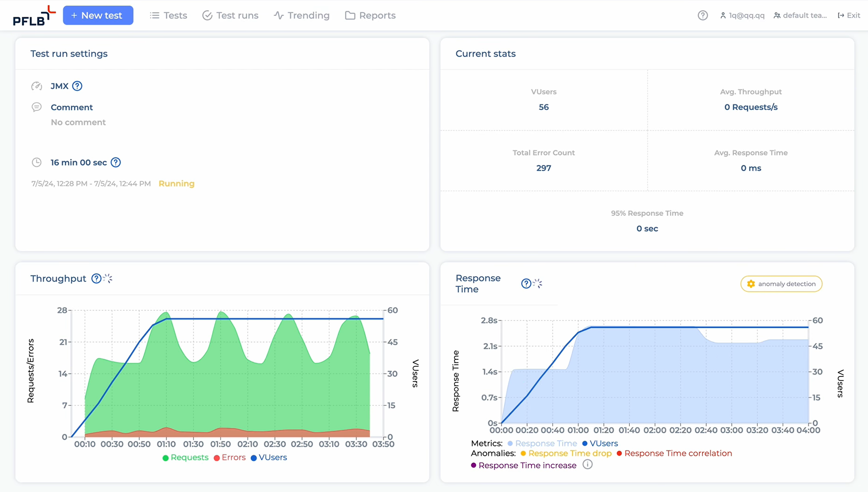Screen dimensions: 868x492
Task: Click the New test button
Action: pyautogui.click(x=98, y=15)
